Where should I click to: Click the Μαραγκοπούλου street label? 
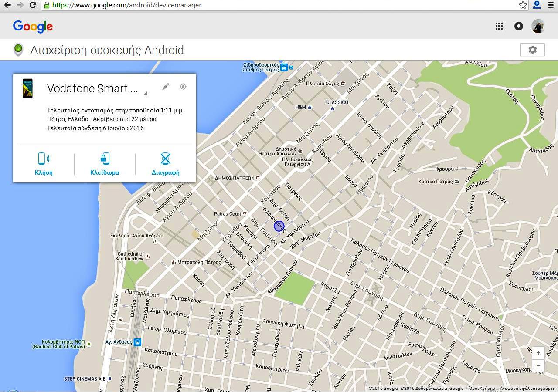[520, 371]
